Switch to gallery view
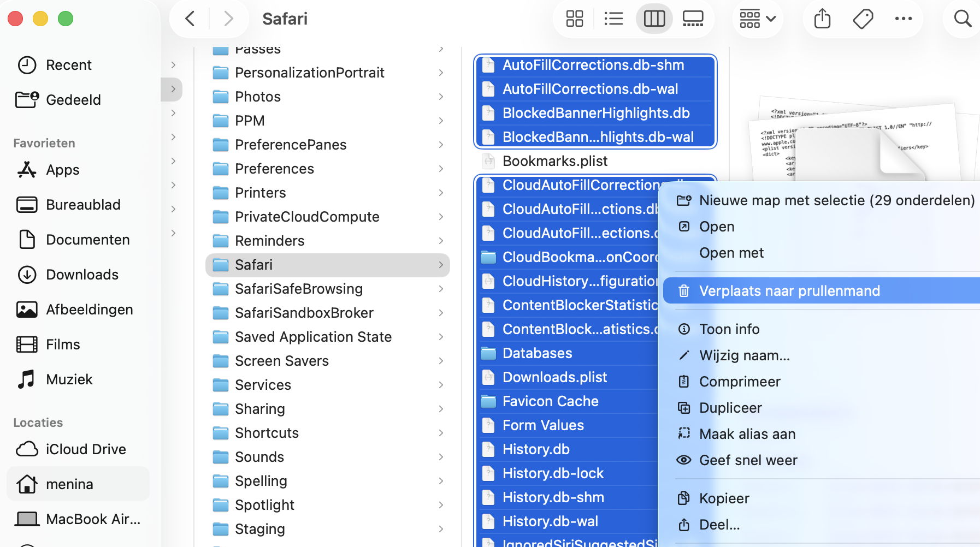Viewport: 980px width, 547px height. click(x=693, y=19)
